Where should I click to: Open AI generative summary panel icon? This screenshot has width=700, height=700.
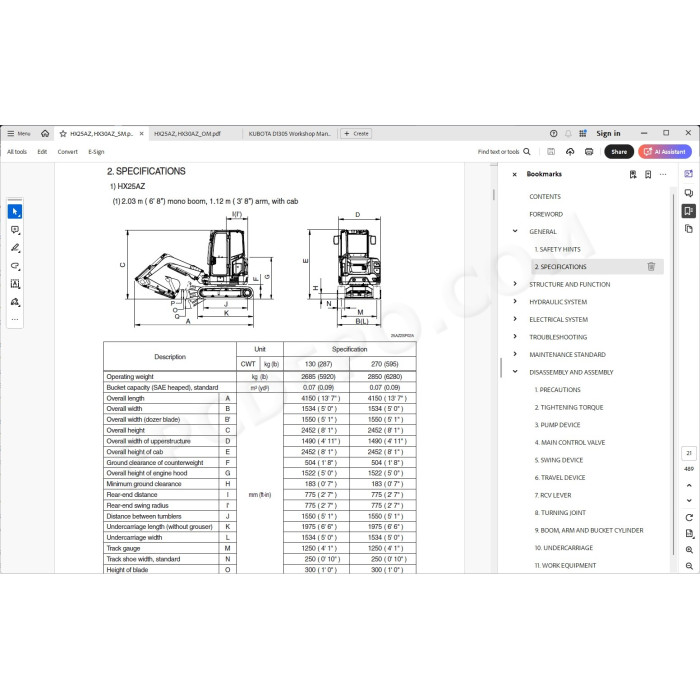pyautogui.click(x=688, y=174)
